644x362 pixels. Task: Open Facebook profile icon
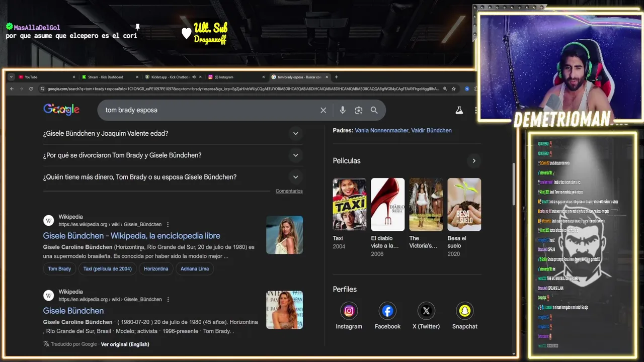(387, 311)
